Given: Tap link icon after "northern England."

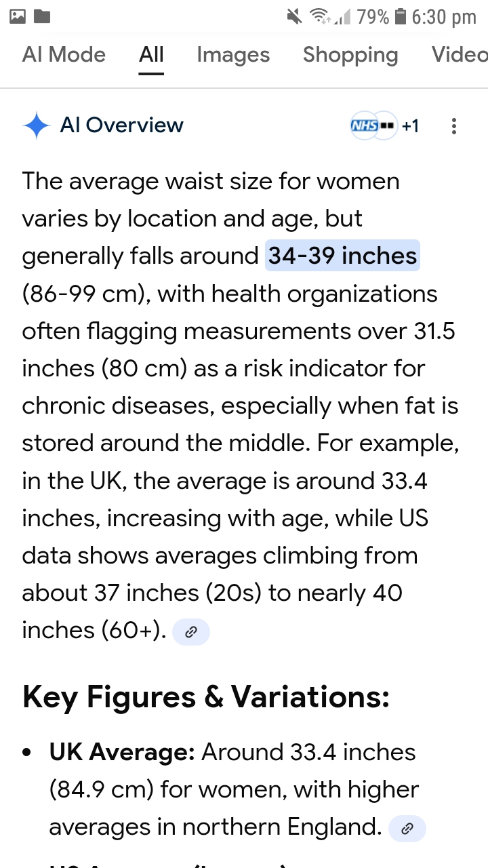Looking at the screenshot, I should 407,829.
